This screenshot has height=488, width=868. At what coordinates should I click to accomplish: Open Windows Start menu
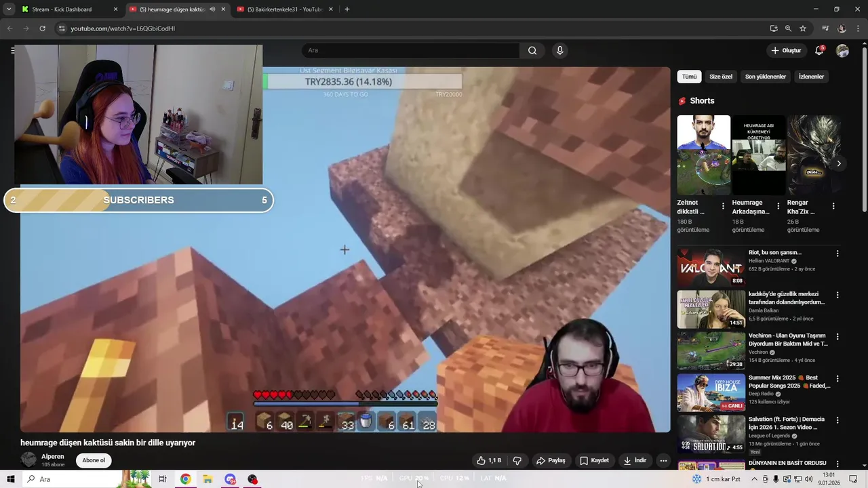pyautogui.click(x=9, y=479)
